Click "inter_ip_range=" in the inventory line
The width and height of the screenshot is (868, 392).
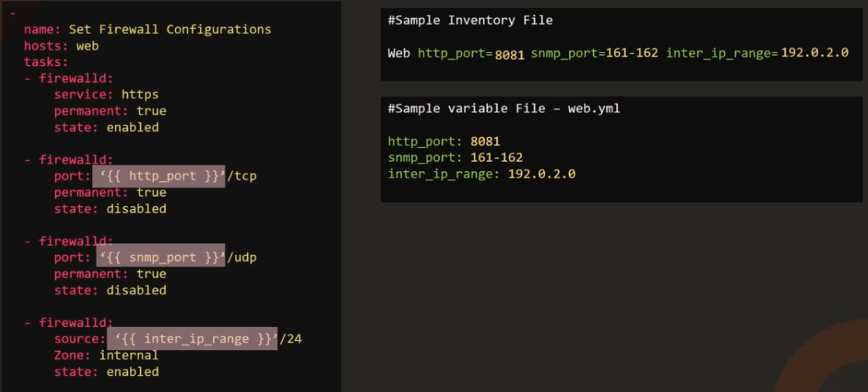click(722, 53)
